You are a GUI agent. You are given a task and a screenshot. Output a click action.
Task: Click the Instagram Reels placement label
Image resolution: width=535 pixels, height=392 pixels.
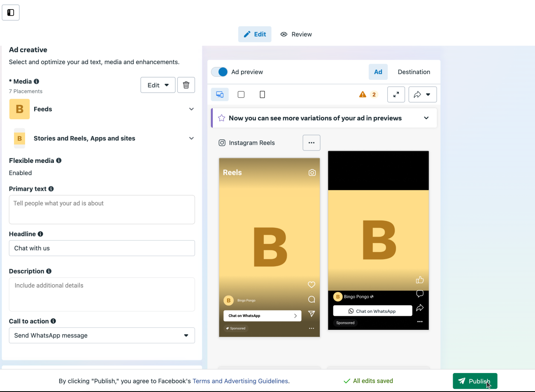[x=252, y=143]
